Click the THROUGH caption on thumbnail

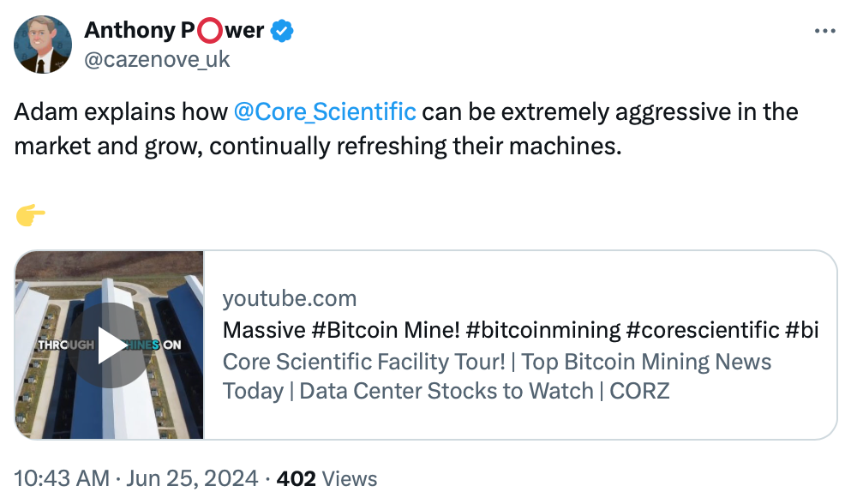(66, 345)
